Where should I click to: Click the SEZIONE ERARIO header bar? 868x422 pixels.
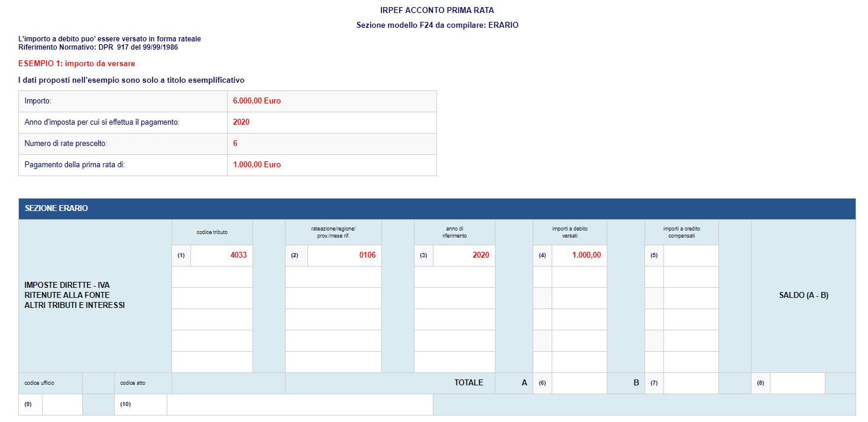pos(436,209)
